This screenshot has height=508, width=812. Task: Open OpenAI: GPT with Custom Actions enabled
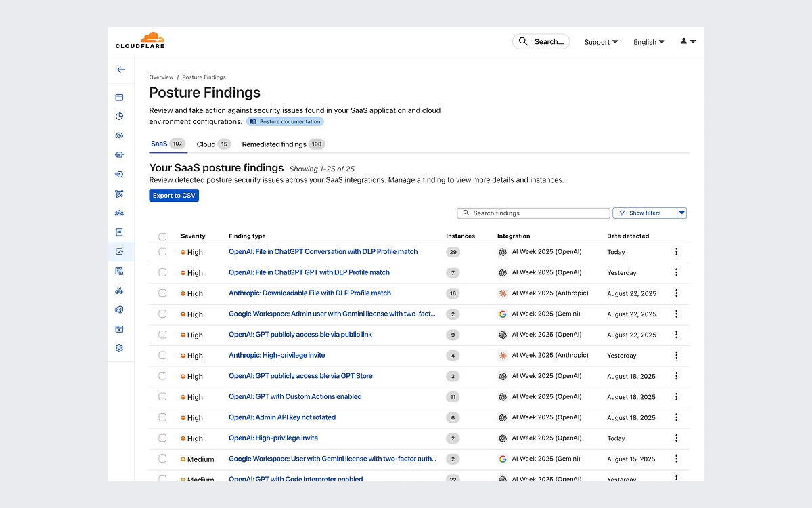pyautogui.click(x=295, y=396)
